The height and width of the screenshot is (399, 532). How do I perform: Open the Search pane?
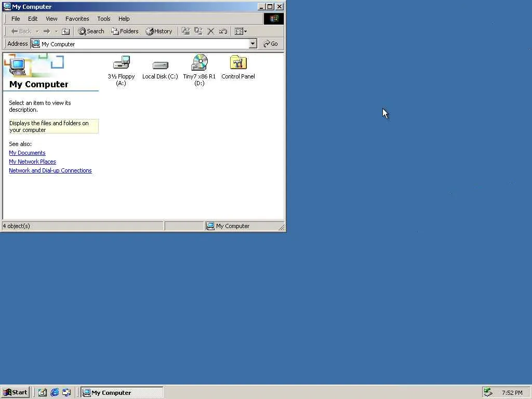91,31
